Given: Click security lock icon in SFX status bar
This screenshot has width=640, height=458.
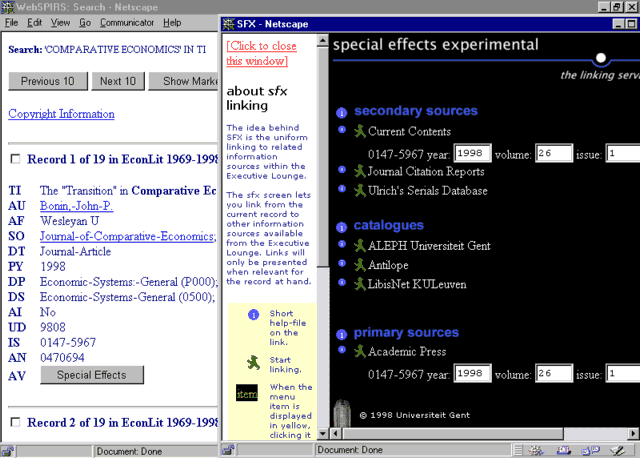Looking at the screenshot, I should (x=228, y=450).
